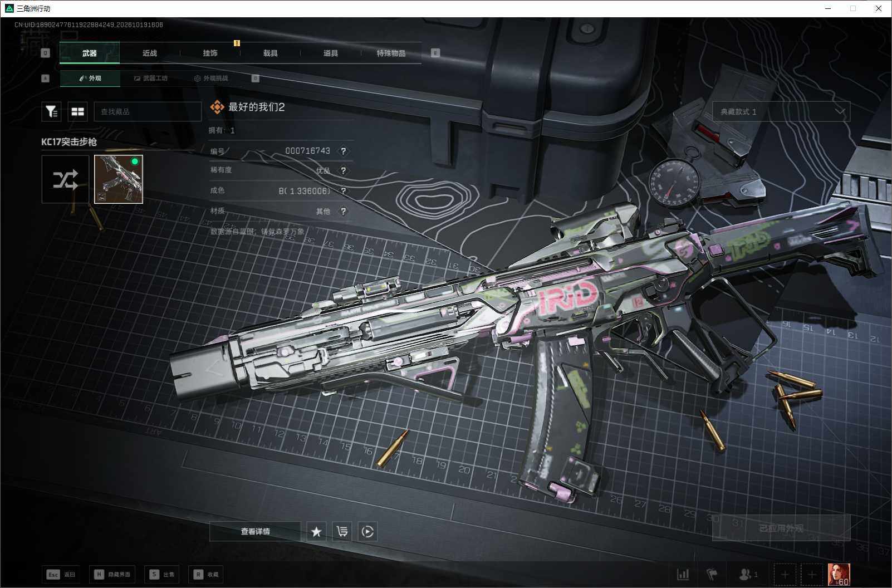Switch to the 近战 tab
The width and height of the screenshot is (892, 588).
pos(150,53)
